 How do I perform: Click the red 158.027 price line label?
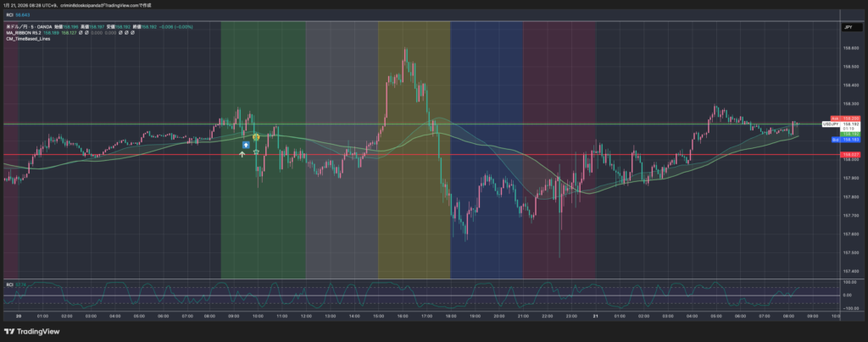pos(850,155)
